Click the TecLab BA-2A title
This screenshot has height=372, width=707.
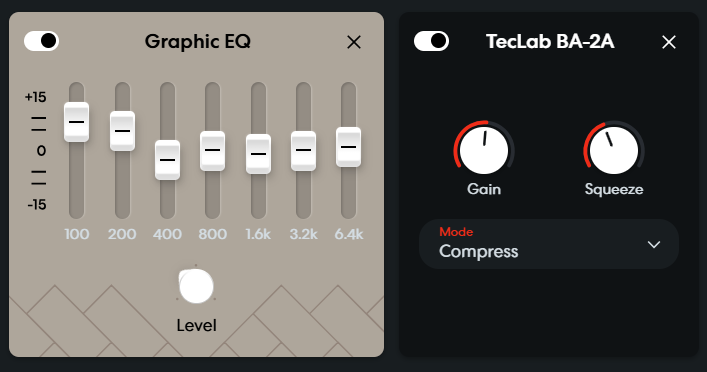pyautogui.click(x=550, y=41)
